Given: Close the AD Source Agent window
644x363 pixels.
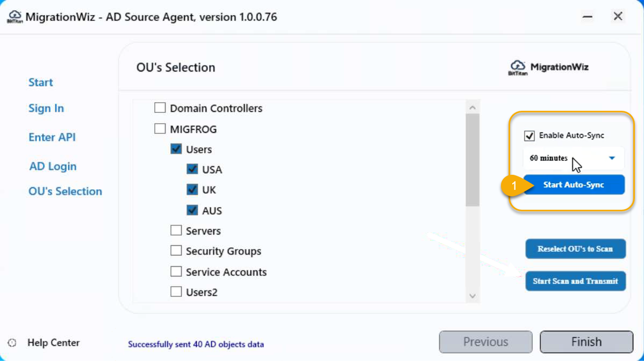Looking at the screenshot, I should [x=618, y=17].
